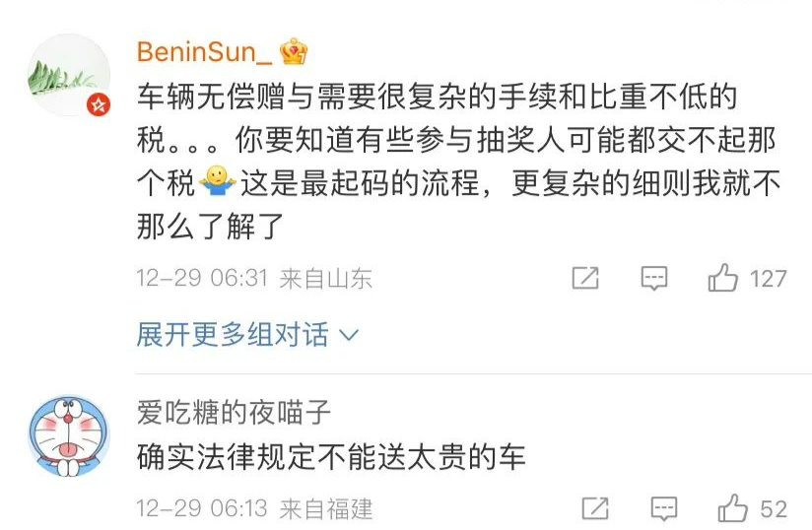Like BeninSun_'s comment with the thumbs-up

tap(723, 279)
